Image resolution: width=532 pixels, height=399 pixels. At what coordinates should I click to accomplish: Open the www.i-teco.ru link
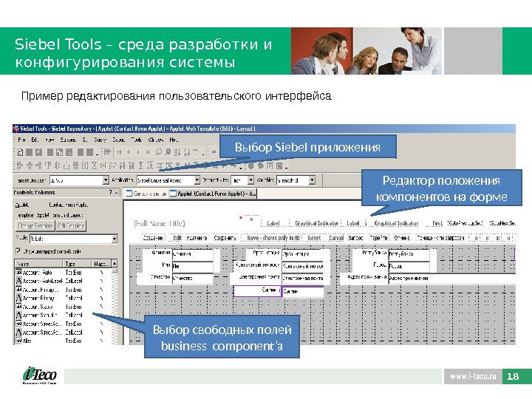(x=473, y=377)
